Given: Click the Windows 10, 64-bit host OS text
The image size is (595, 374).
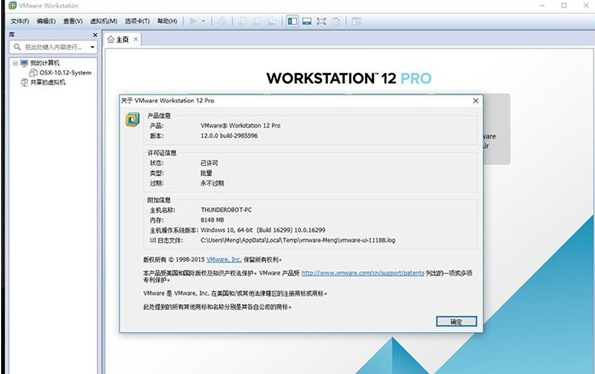Looking at the screenshot, I should point(263,230).
